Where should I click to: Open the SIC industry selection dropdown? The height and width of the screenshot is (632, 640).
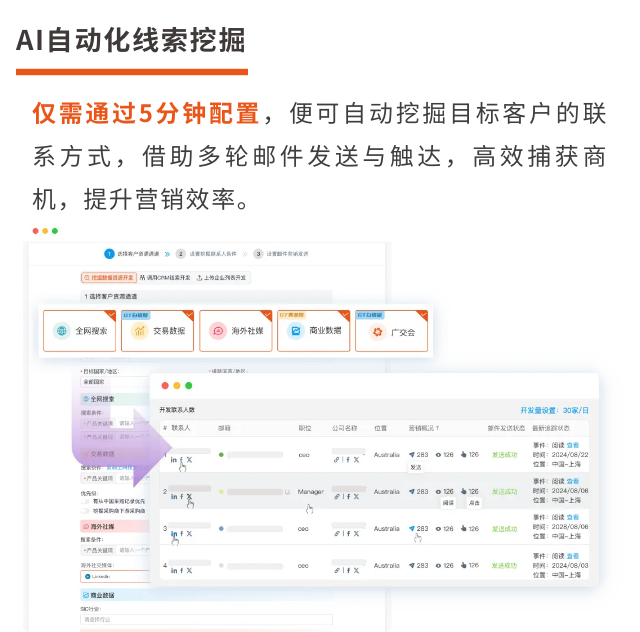point(207,619)
